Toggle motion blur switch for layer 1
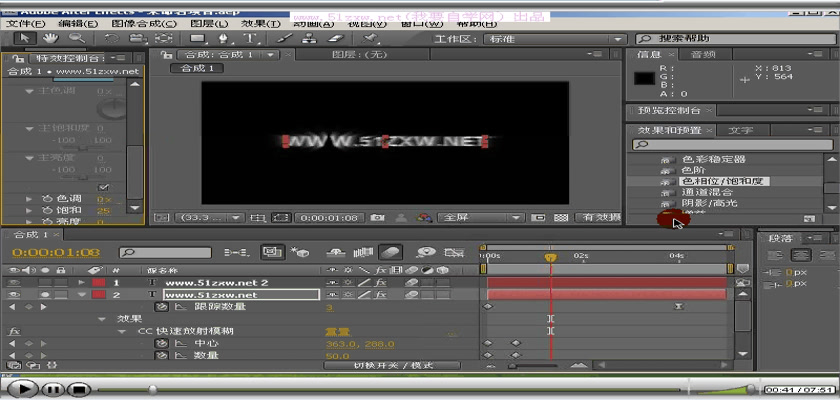 pos(412,283)
